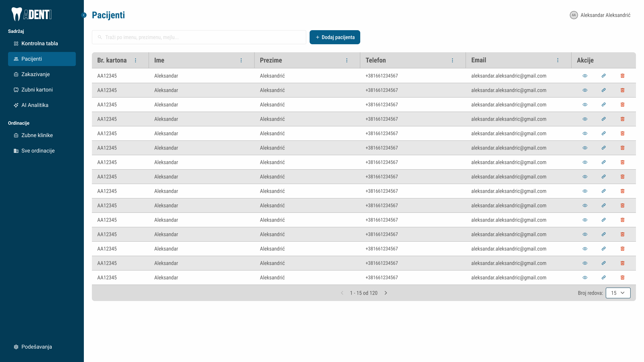Click the Aleksandar Aleksandrić user name
This screenshot has width=644, height=362.
click(x=605, y=15)
